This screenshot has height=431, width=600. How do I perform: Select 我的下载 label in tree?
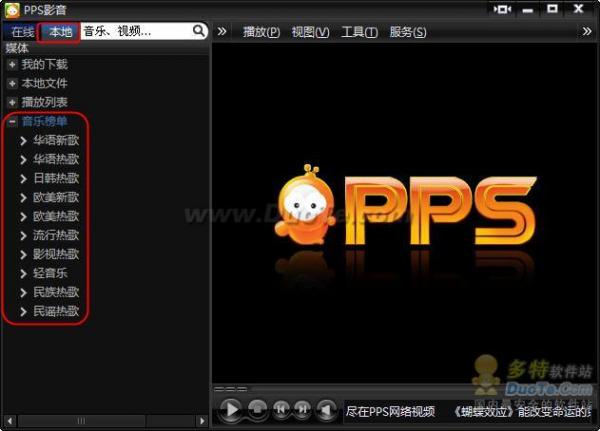44,64
